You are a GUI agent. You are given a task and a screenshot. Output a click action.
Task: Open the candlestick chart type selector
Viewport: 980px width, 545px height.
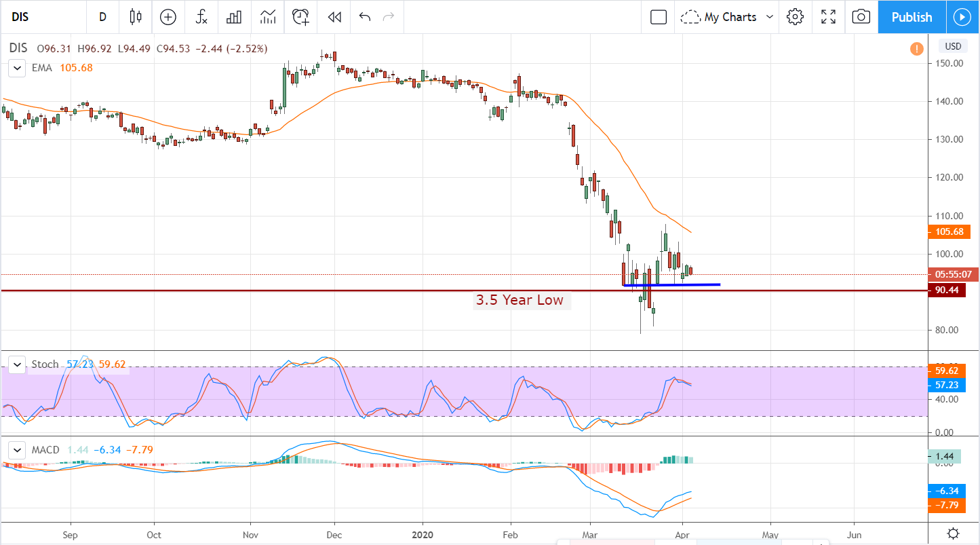(136, 17)
